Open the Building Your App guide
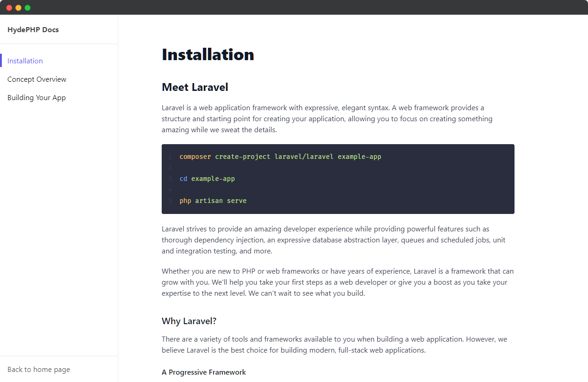Image resolution: width=588 pixels, height=382 pixels. [36, 97]
